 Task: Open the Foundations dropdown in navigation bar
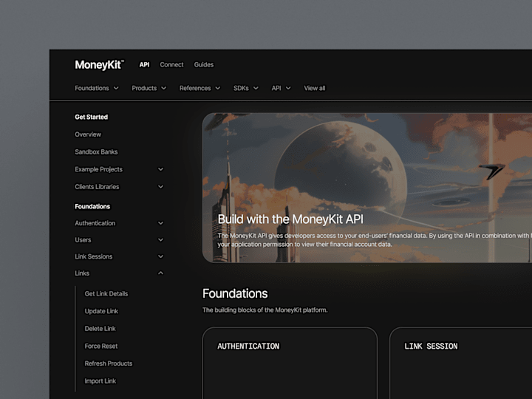pyautogui.click(x=97, y=88)
